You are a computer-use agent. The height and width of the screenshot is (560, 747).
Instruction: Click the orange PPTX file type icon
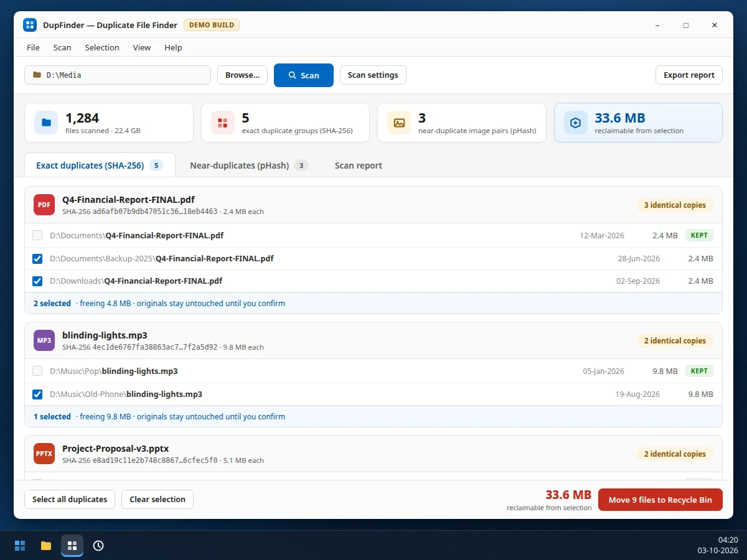[44, 454]
